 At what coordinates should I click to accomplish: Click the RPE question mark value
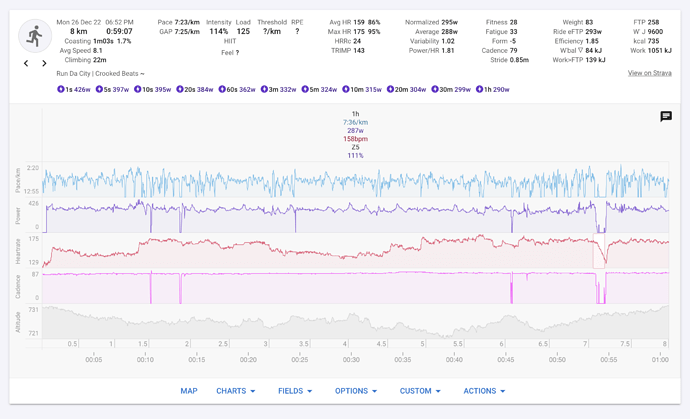pos(297,31)
